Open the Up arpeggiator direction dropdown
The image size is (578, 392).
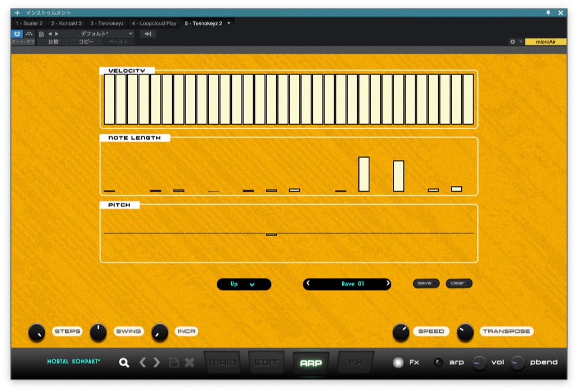pyautogui.click(x=243, y=284)
